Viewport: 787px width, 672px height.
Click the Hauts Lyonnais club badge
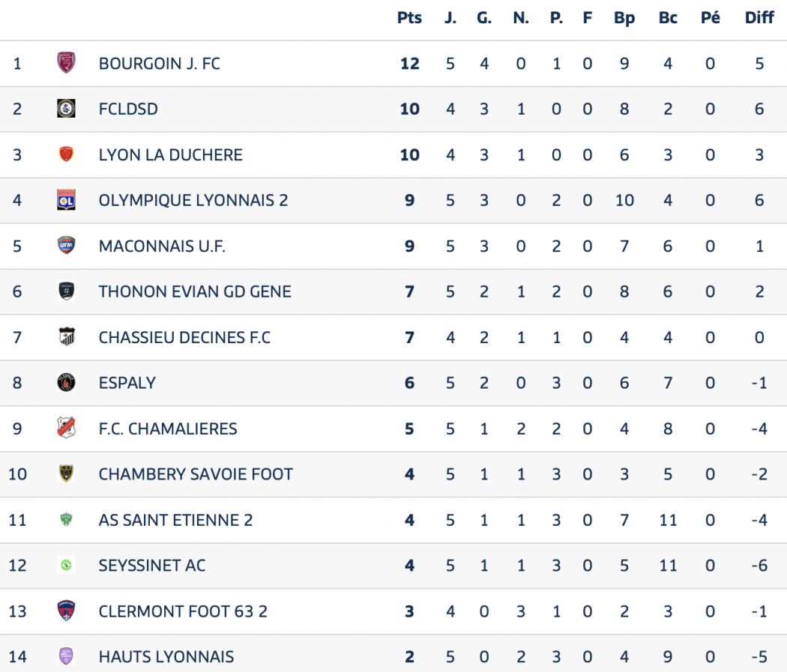point(66,657)
